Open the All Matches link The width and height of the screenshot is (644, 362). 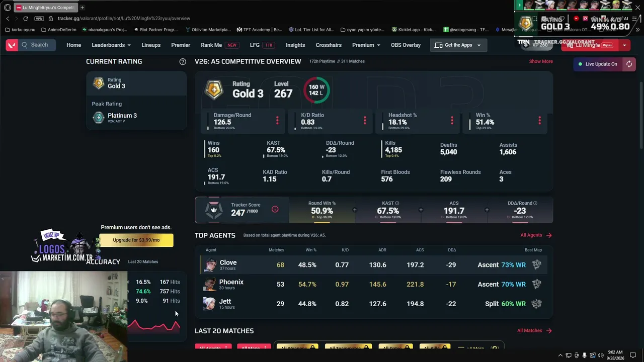(534, 330)
